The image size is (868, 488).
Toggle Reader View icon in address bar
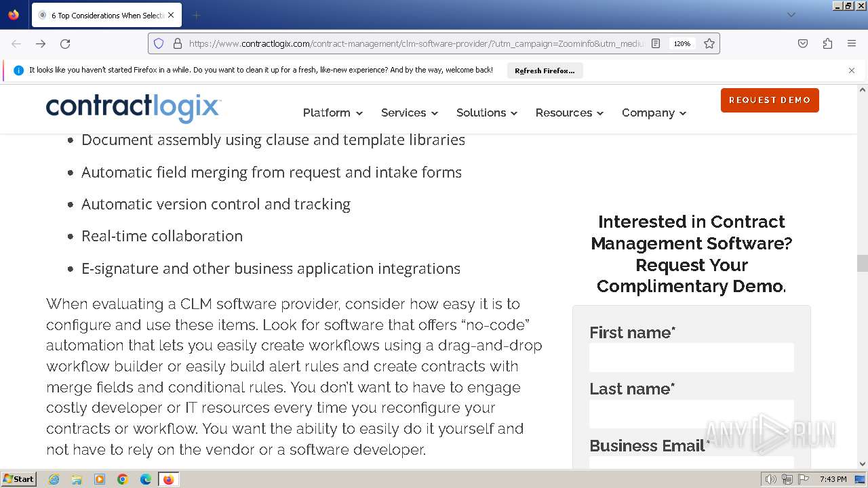(656, 43)
